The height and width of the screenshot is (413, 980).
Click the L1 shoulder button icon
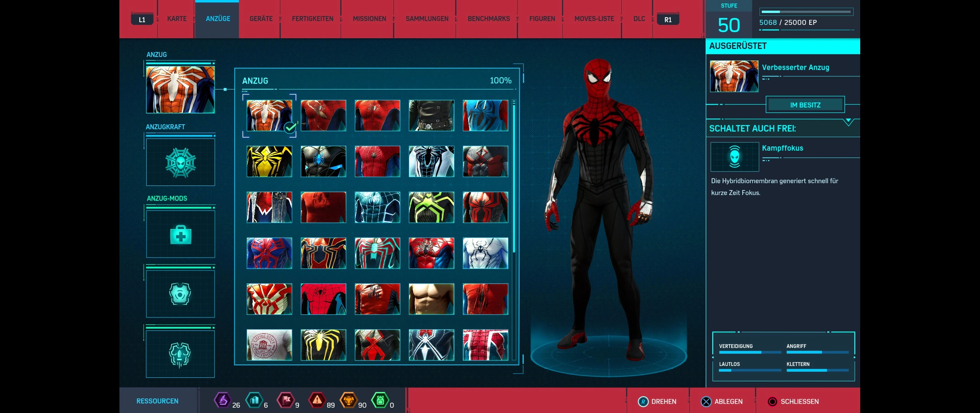coord(142,20)
